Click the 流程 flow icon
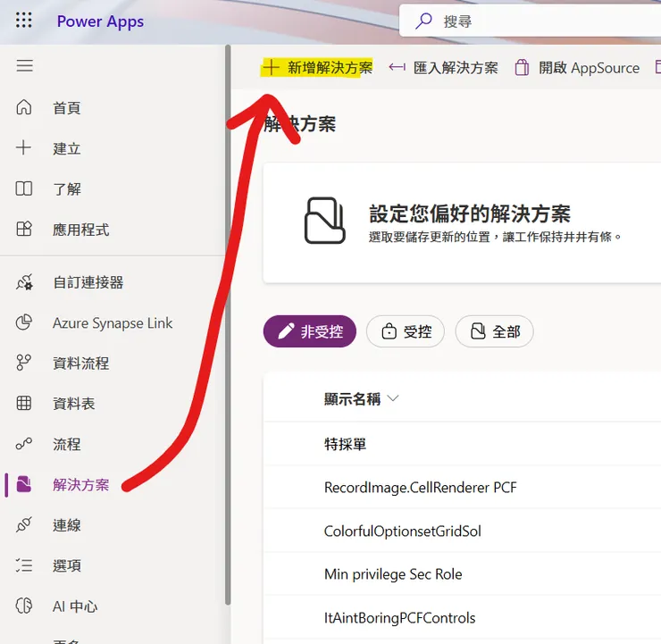The height and width of the screenshot is (644, 661). 23,444
